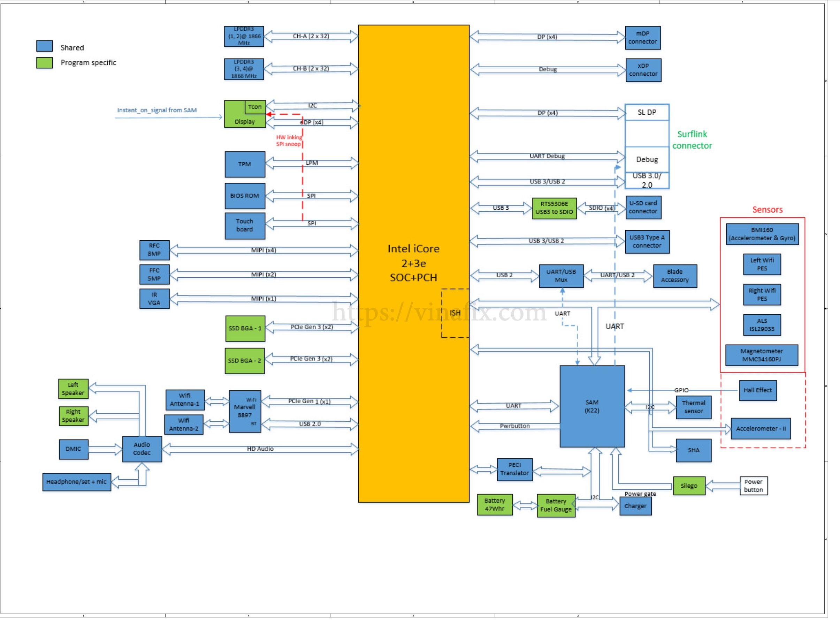Click the SSD BGA - 1 block

pos(245,329)
